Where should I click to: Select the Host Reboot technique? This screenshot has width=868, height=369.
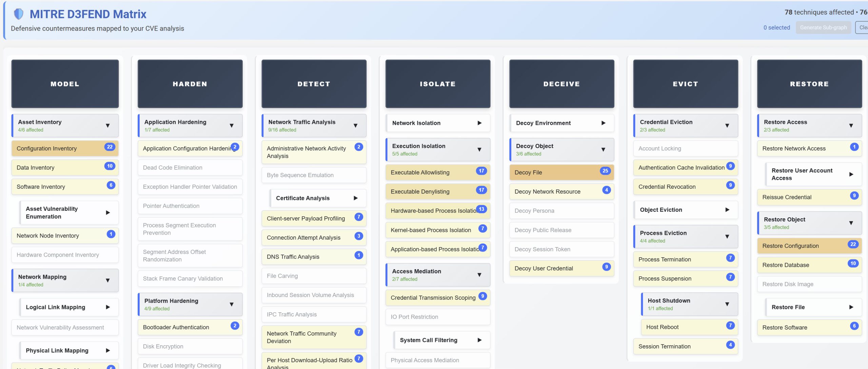pos(690,327)
